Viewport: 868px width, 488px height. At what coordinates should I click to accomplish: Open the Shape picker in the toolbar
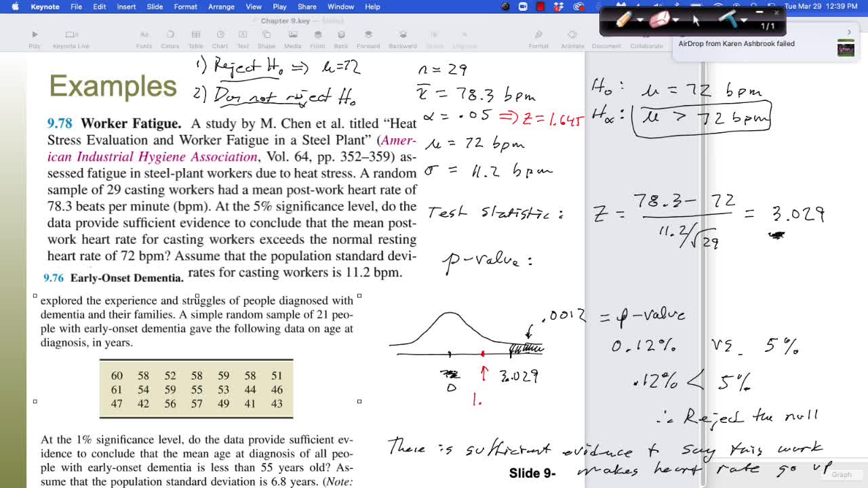266,39
